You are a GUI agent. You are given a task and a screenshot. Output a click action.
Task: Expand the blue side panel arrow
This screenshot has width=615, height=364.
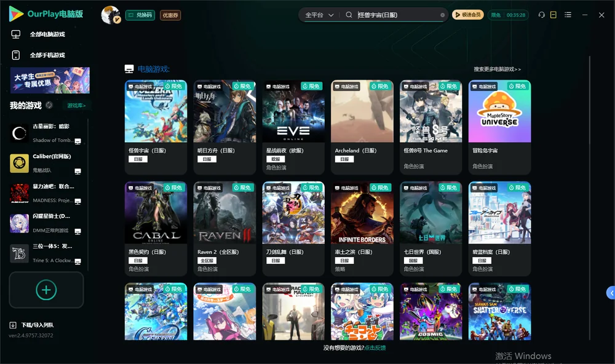click(x=611, y=293)
